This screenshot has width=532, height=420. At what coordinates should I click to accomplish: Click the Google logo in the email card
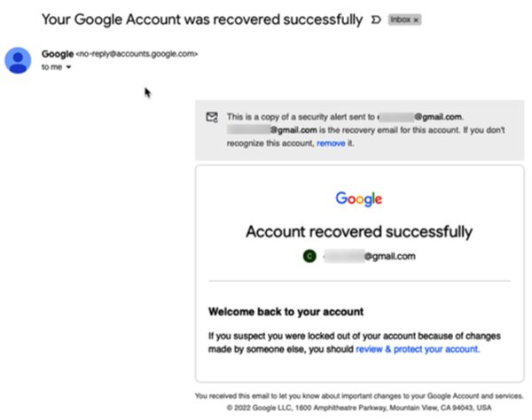click(x=358, y=198)
